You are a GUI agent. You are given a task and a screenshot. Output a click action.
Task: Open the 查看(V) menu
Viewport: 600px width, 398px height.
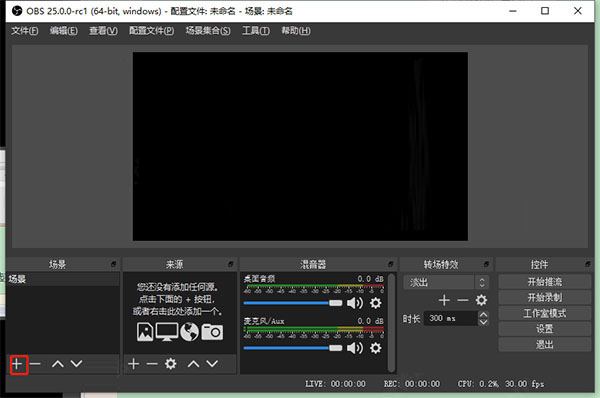[x=103, y=31]
